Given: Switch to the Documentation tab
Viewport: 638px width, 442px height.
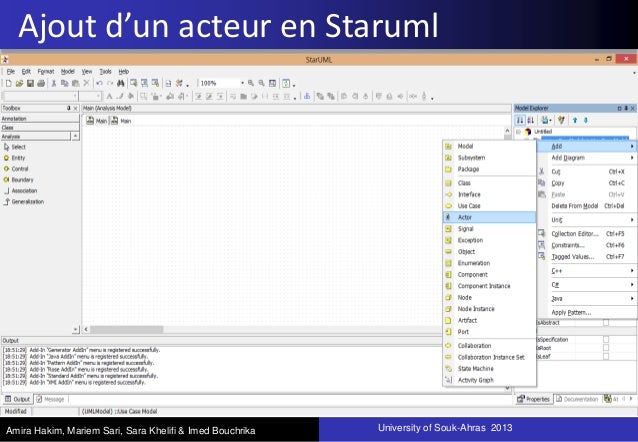Looking at the screenshot, I should [577, 399].
